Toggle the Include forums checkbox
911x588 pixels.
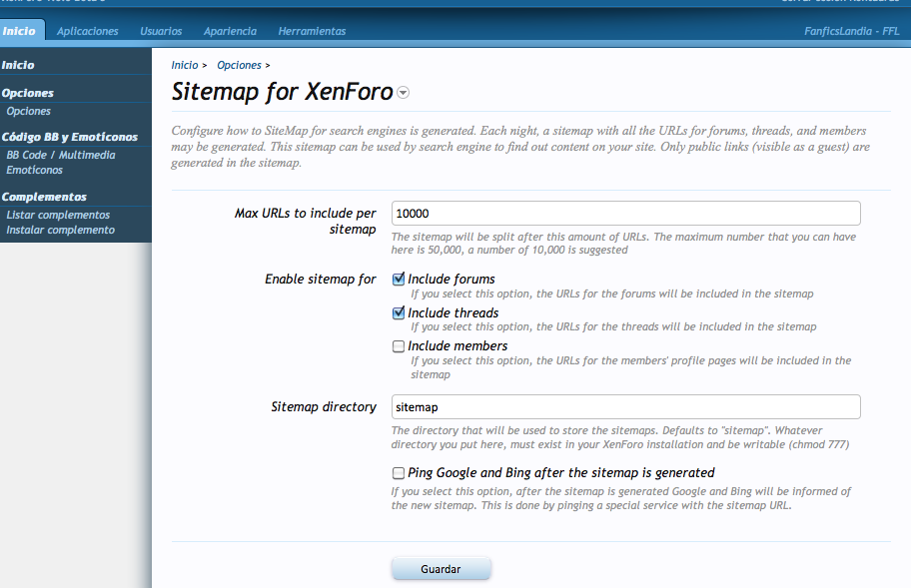coord(399,280)
